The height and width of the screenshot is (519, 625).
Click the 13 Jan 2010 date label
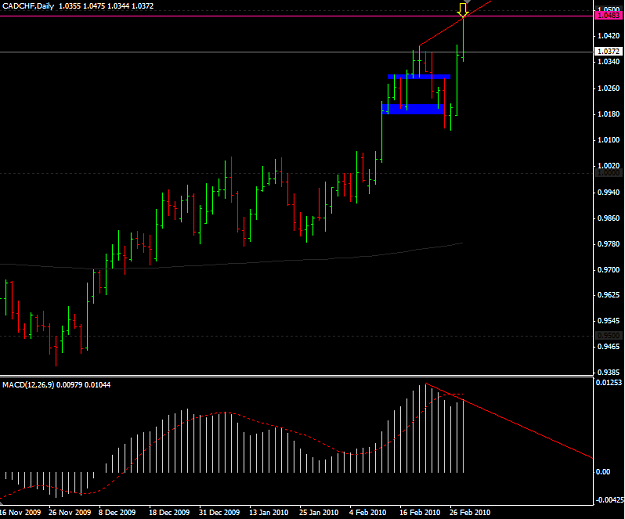pyautogui.click(x=269, y=512)
